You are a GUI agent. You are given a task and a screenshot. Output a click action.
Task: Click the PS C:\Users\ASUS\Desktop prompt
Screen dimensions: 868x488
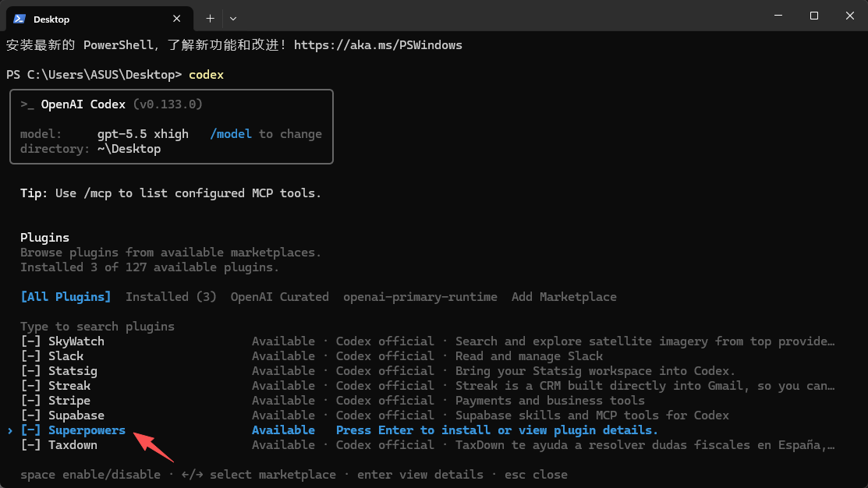(94, 75)
